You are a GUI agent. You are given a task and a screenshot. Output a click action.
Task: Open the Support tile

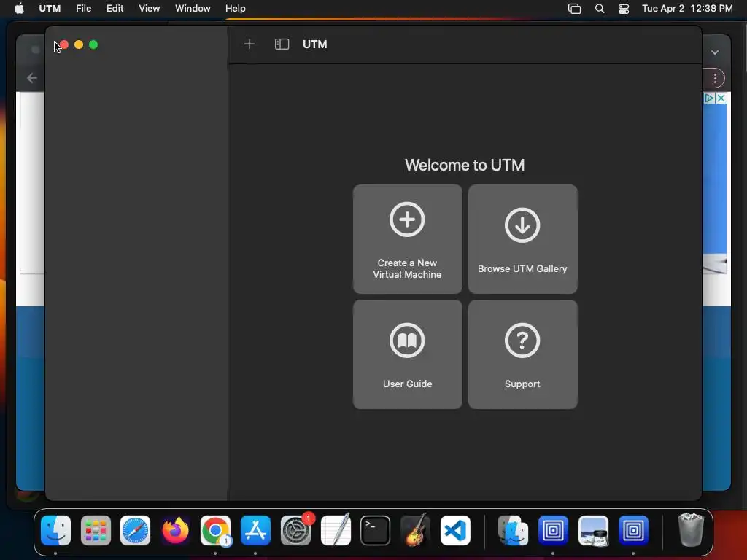[522, 354]
